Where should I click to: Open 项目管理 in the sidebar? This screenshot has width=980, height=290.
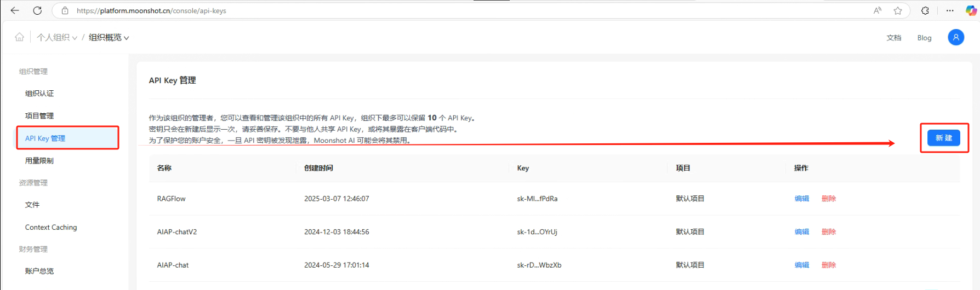coord(39,116)
